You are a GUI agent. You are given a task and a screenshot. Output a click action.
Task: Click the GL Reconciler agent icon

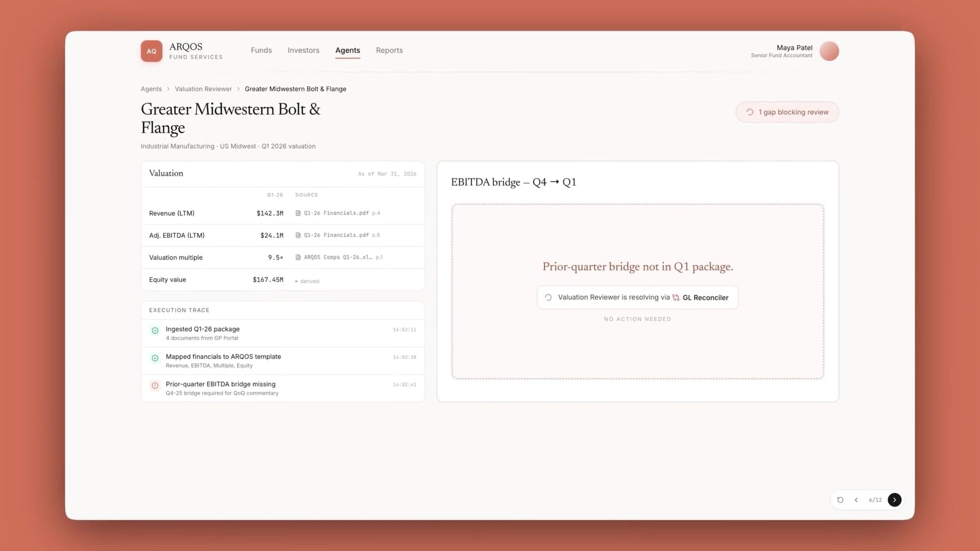[676, 297]
